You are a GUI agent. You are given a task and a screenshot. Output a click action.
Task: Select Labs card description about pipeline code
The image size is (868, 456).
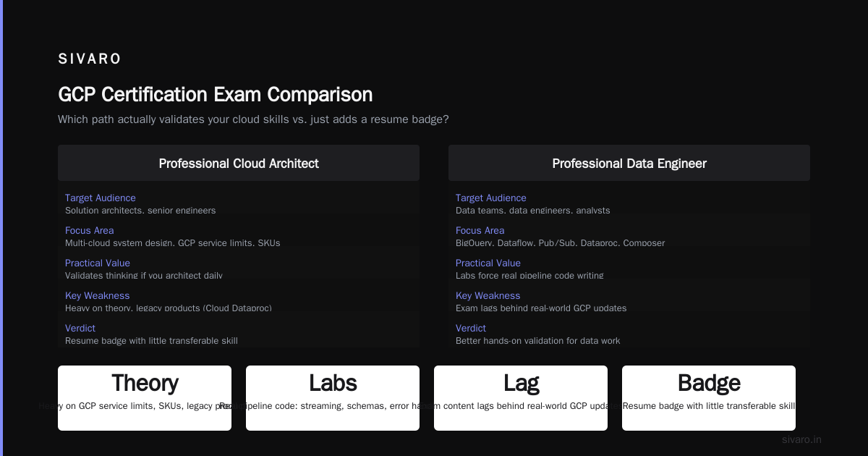[x=333, y=406]
